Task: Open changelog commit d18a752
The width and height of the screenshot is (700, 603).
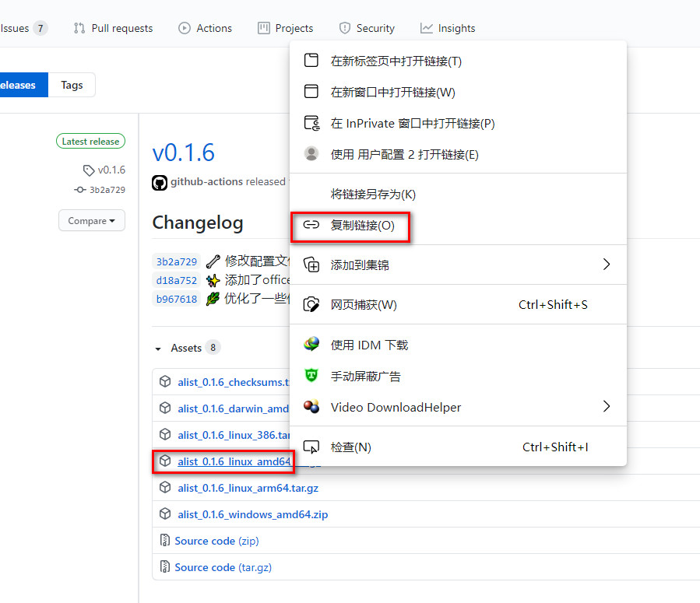Action: (x=176, y=280)
